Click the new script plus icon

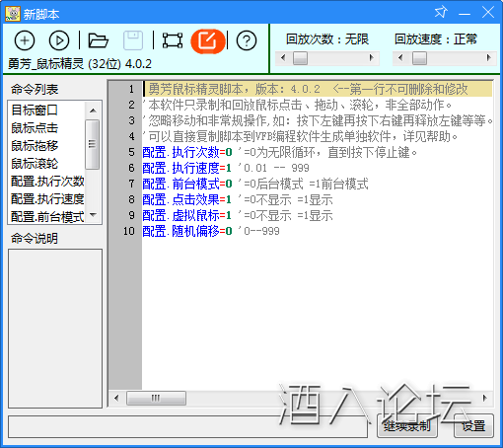pyautogui.click(x=25, y=40)
